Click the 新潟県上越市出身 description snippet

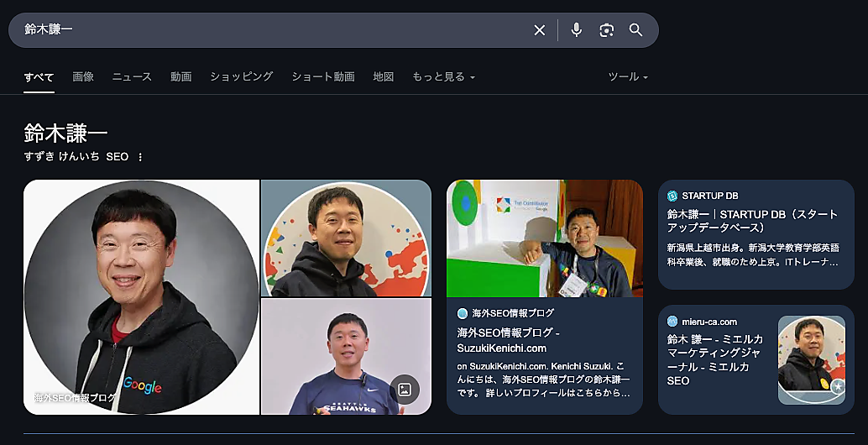753,255
